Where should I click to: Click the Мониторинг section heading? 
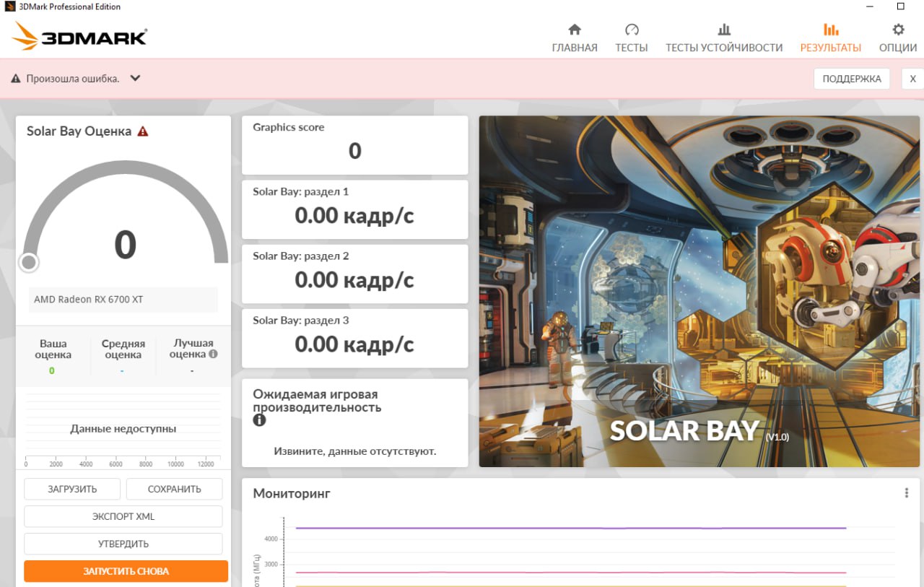coord(292,494)
